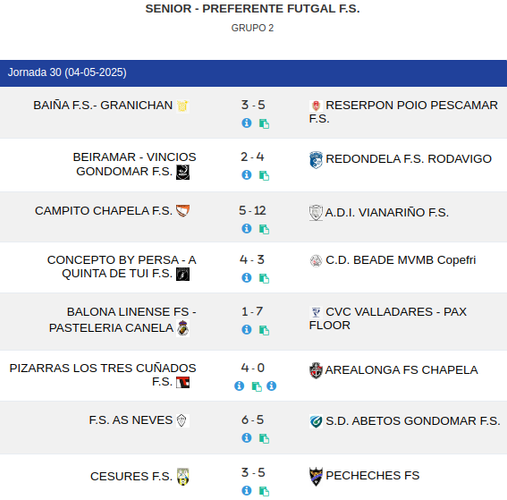507x500 pixels.
Task: Open C.D. BEADE MVMB Copefri team link
Action: (401, 260)
